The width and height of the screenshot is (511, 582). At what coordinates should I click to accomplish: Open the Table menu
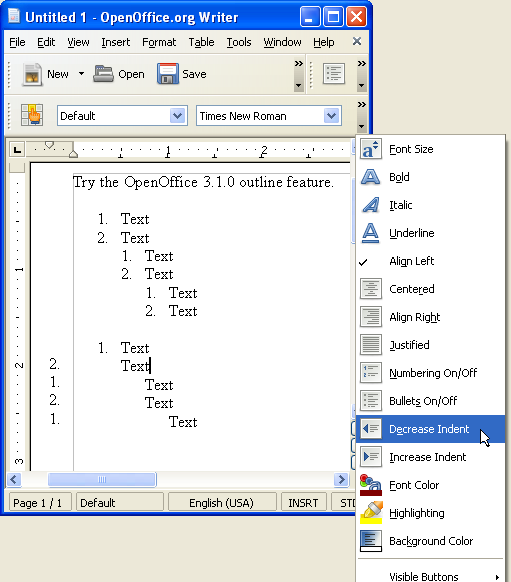pos(201,42)
